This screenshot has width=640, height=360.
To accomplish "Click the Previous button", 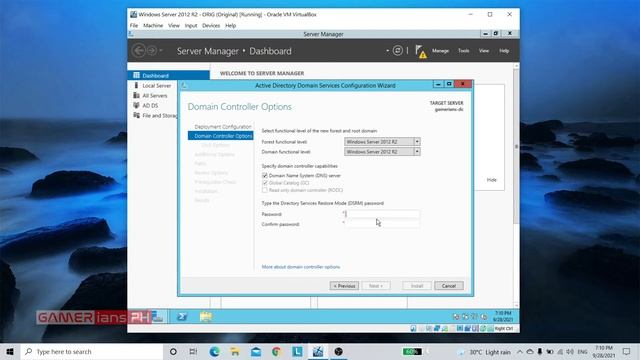I will 344,286.
